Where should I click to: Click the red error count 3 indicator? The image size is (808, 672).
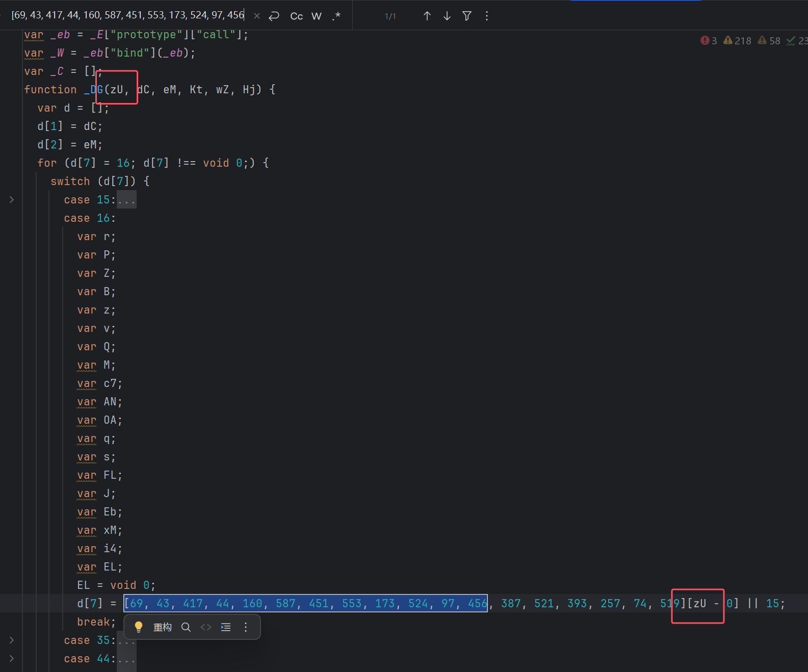[709, 41]
